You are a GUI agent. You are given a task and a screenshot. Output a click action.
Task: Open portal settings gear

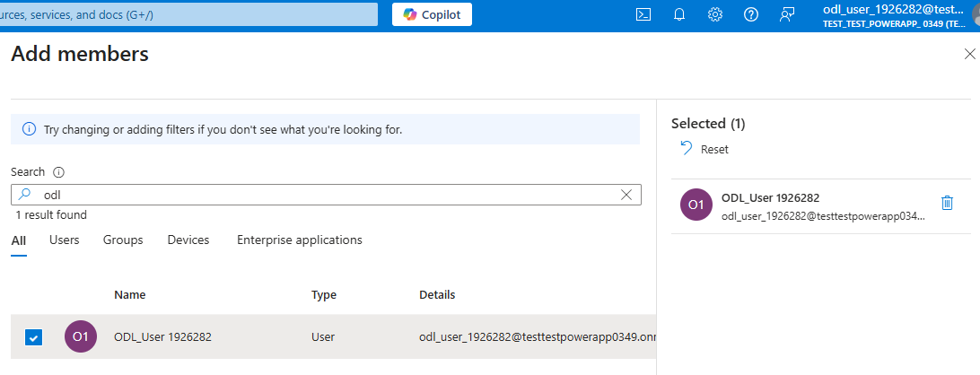pos(715,14)
